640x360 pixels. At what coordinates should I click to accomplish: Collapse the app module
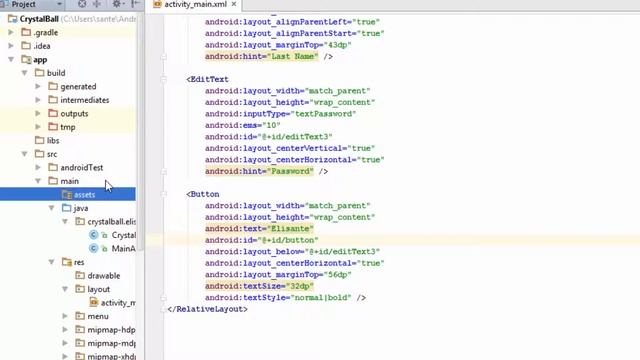[11, 60]
